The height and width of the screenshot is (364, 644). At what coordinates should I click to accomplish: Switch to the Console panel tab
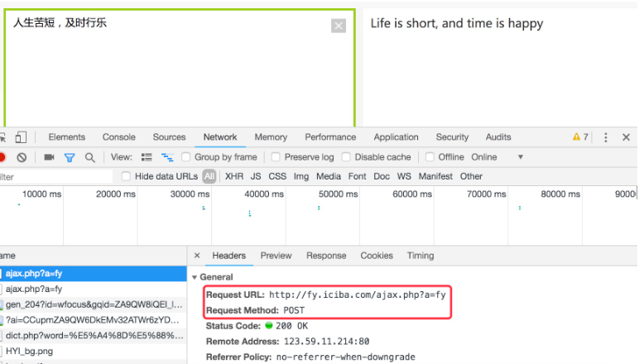(118, 137)
